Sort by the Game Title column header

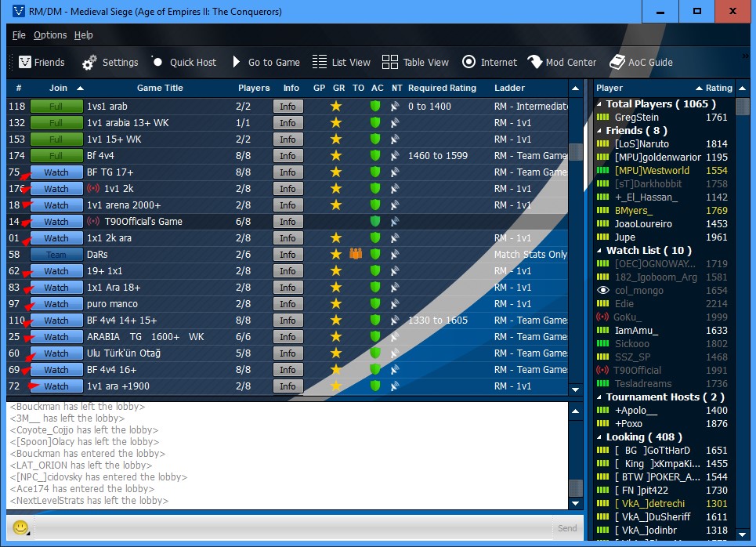pyautogui.click(x=160, y=88)
